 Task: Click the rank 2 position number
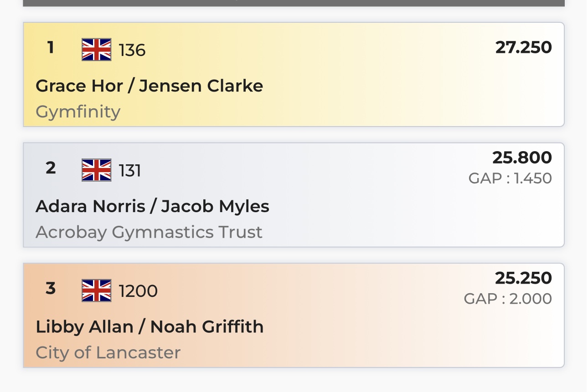coord(51,168)
